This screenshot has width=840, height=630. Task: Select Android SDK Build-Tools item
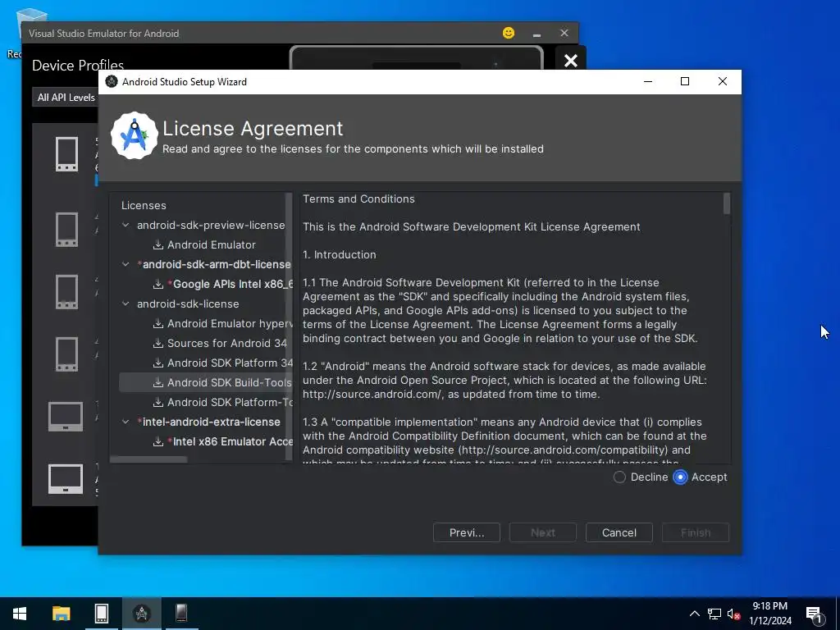(x=230, y=382)
